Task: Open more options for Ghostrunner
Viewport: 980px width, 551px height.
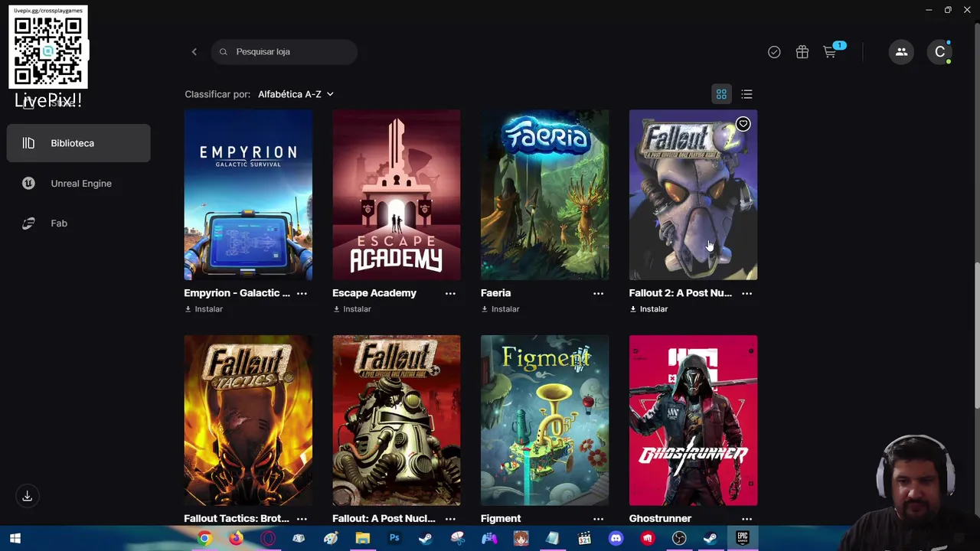Action: pos(746,519)
